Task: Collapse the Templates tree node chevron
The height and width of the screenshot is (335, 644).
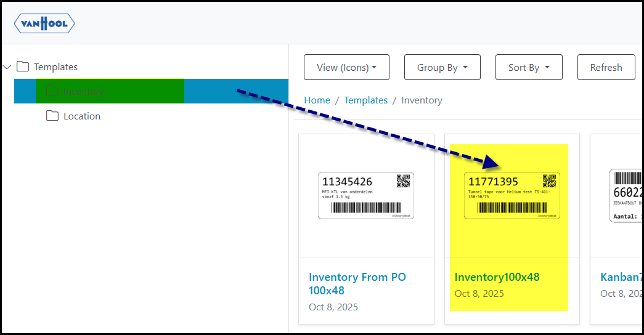Action: (x=7, y=67)
